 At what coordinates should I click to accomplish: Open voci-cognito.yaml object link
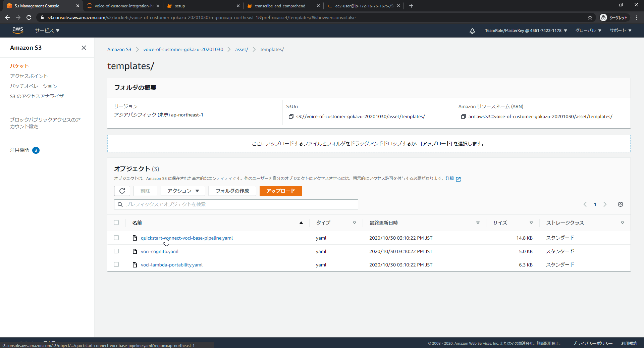point(160,251)
